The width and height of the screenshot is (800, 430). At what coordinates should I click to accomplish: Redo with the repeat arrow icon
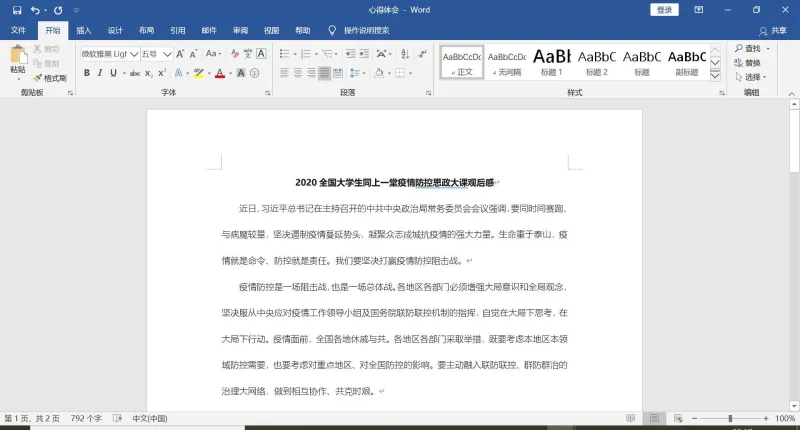pos(58,10)
